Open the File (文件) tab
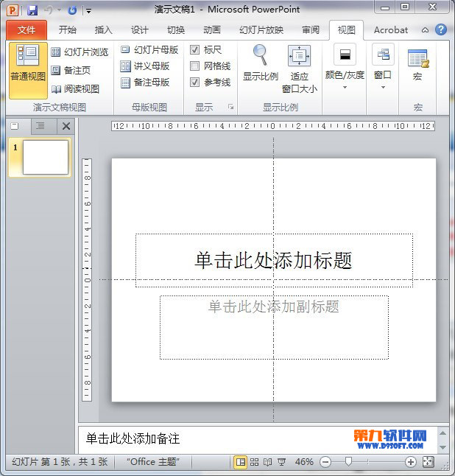 27,30
